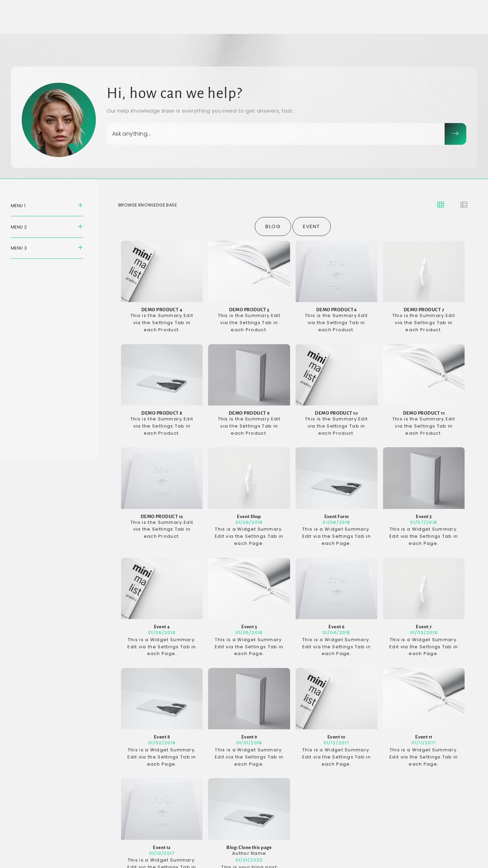This screenshot has width=488, height=868.
Task: Open the DEMO PRODUCT 12 thumbnail
Action: click(162, 478)
